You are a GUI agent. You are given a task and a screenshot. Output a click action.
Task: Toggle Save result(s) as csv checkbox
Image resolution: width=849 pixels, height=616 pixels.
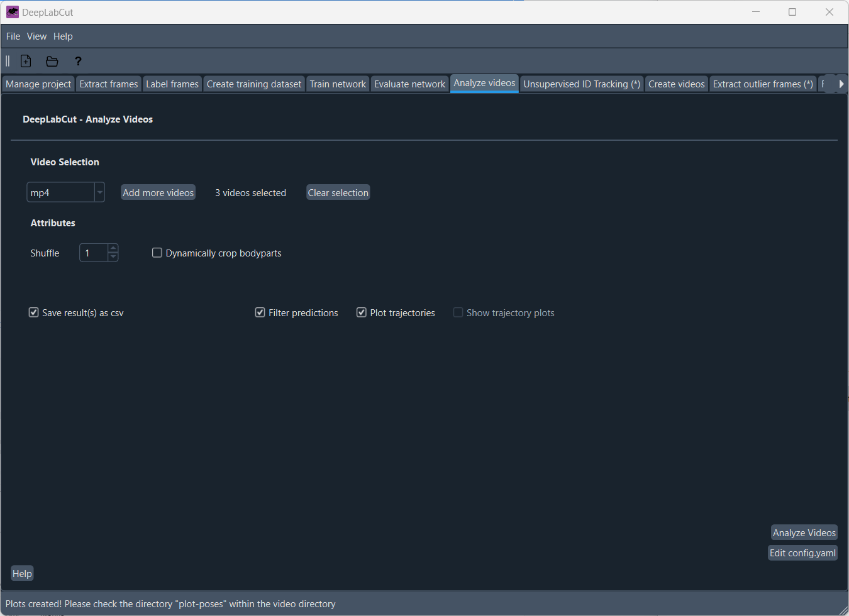click(34, 312)
